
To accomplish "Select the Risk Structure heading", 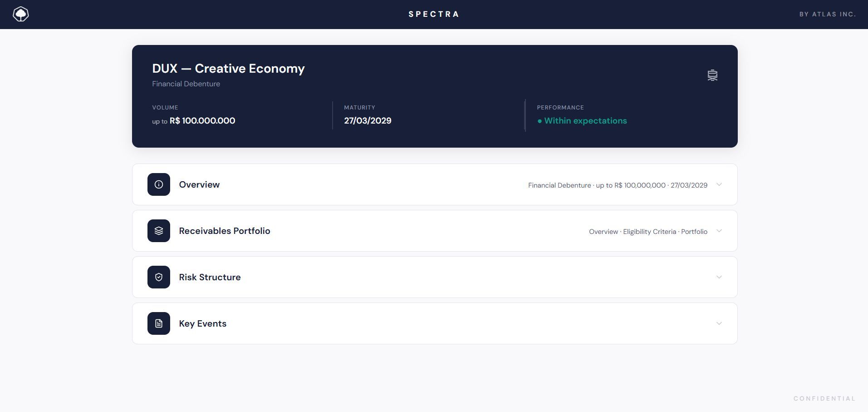I will (210, 277).
